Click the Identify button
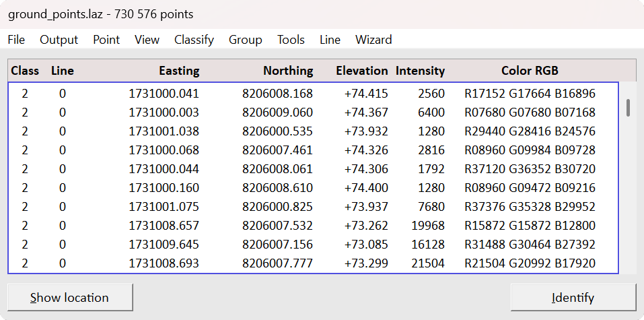The height and width of the screenshot is (320, 644). point(573,297)
